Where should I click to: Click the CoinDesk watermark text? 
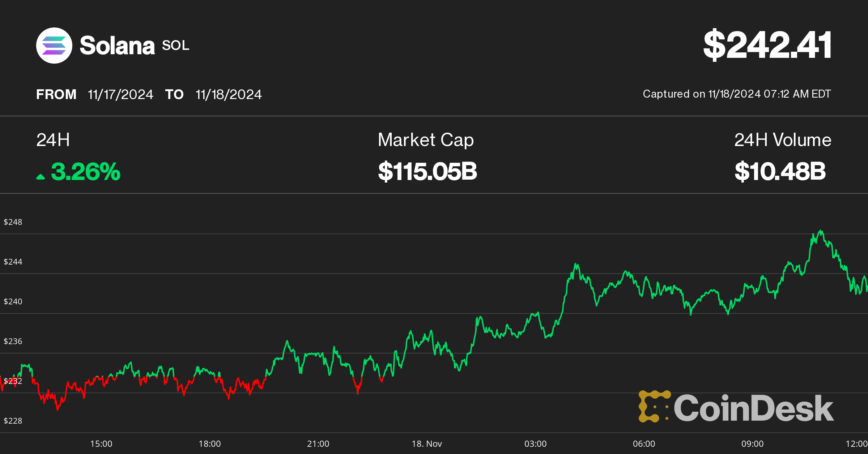(753, 408)
